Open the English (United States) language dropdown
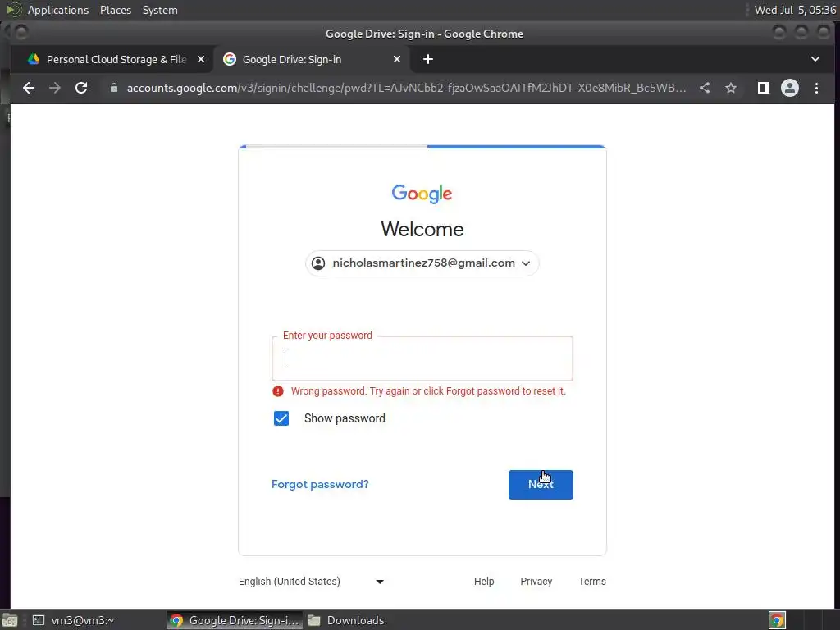840x630 pixels. pos(311,582)
